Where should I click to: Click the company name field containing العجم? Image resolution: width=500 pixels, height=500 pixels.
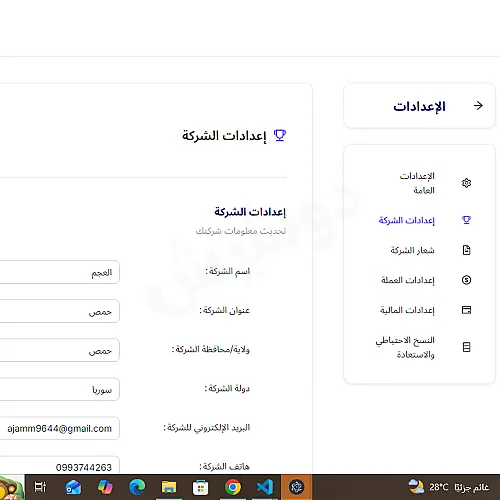click(x=60, y=272)
